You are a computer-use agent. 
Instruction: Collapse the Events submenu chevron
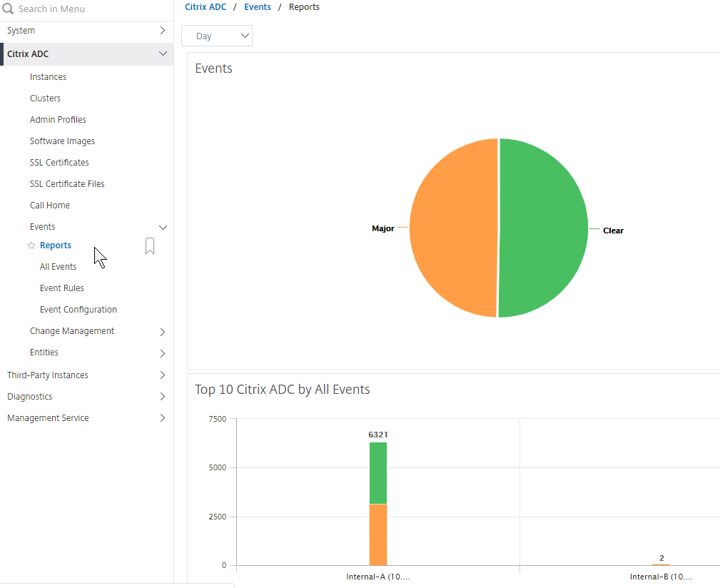click(x=163, y=227)
